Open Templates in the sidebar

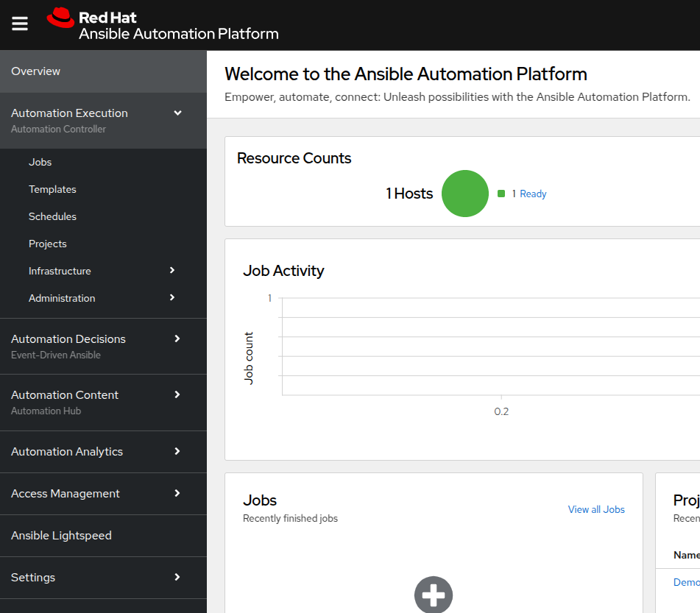[x=52, y=189]
